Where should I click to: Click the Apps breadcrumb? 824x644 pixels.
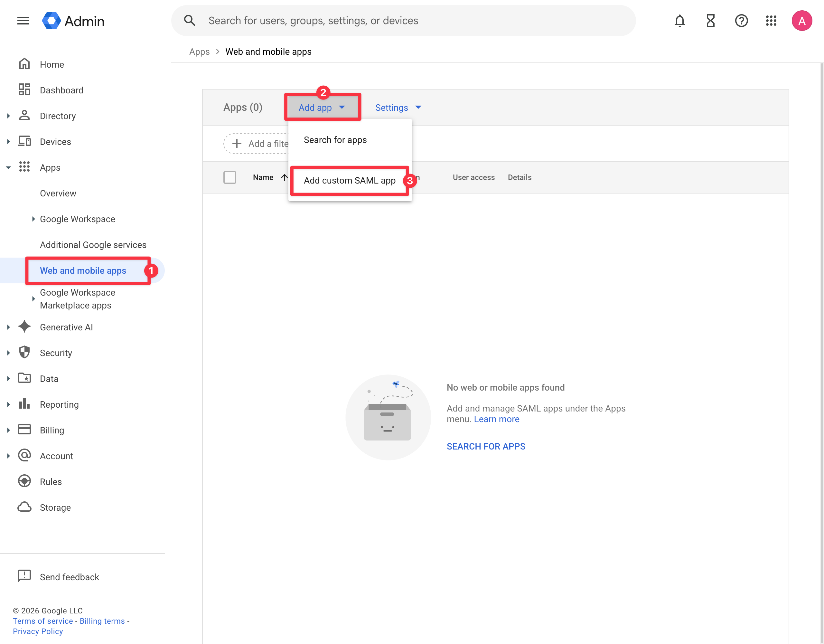pyautogui.click(x=199, y=52)
